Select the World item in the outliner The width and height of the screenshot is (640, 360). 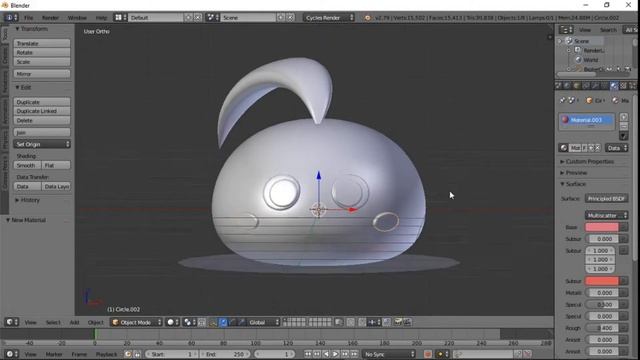point(590,60)
